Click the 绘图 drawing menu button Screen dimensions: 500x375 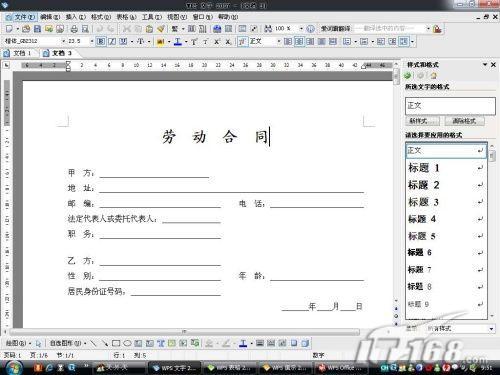[18, 343]
